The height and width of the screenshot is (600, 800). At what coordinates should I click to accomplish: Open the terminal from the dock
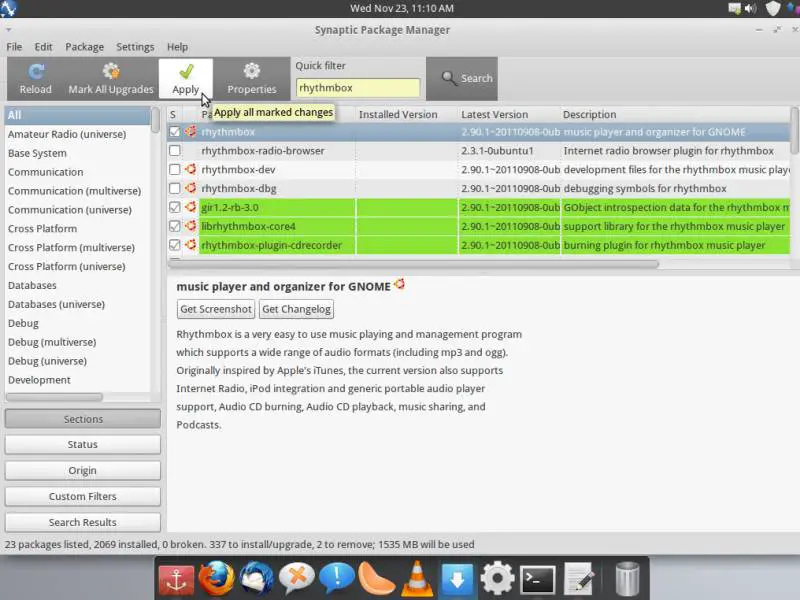538,580
